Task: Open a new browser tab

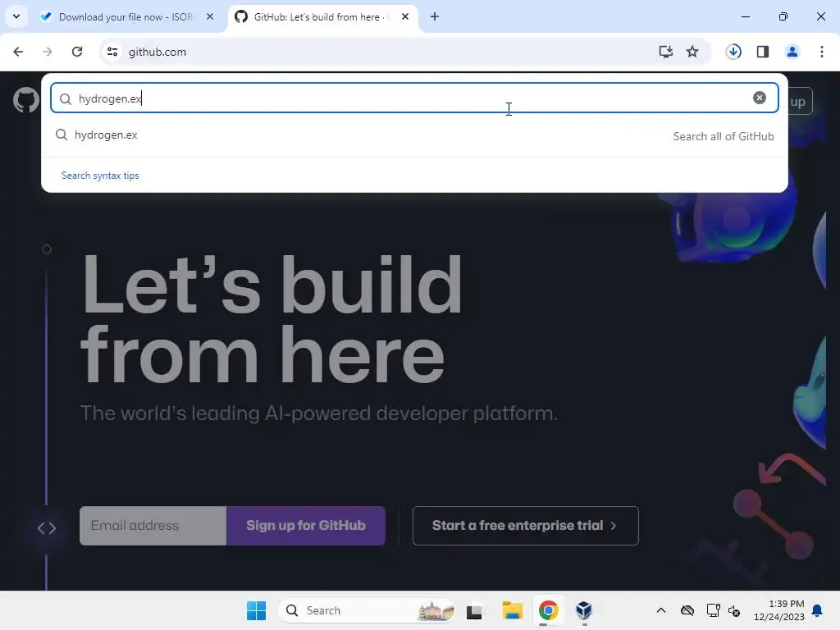Action: (x=435, y=16)
